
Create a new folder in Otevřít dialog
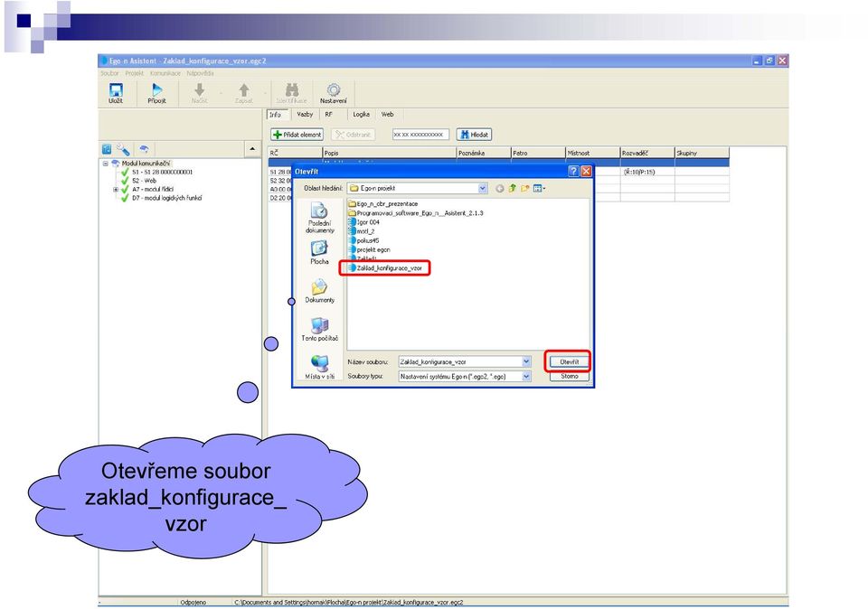pyautogui.click(x=524, y=189)
